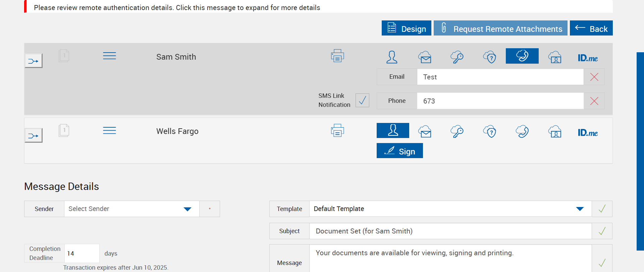Select security question shield for Wells Fargo
The width and height of the screenshot is (644, 272).
pyautogui.click(x=489, y=132)
